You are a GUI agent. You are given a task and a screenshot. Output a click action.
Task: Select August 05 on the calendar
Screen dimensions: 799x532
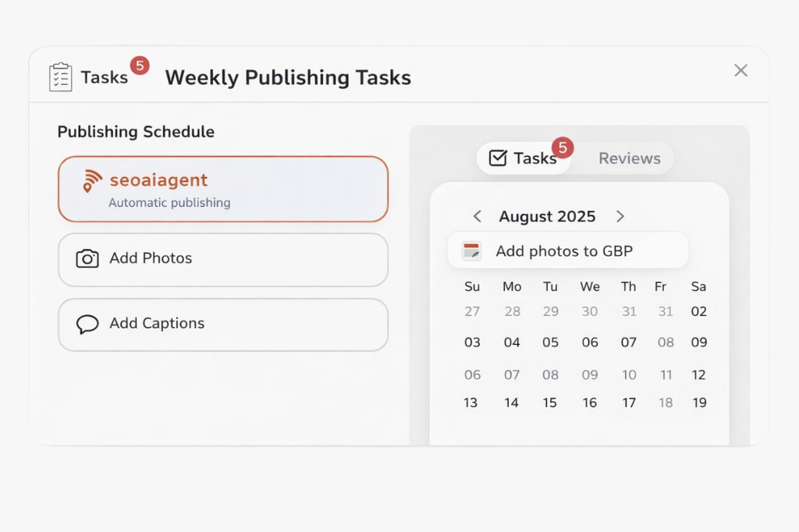pos(551,342)
